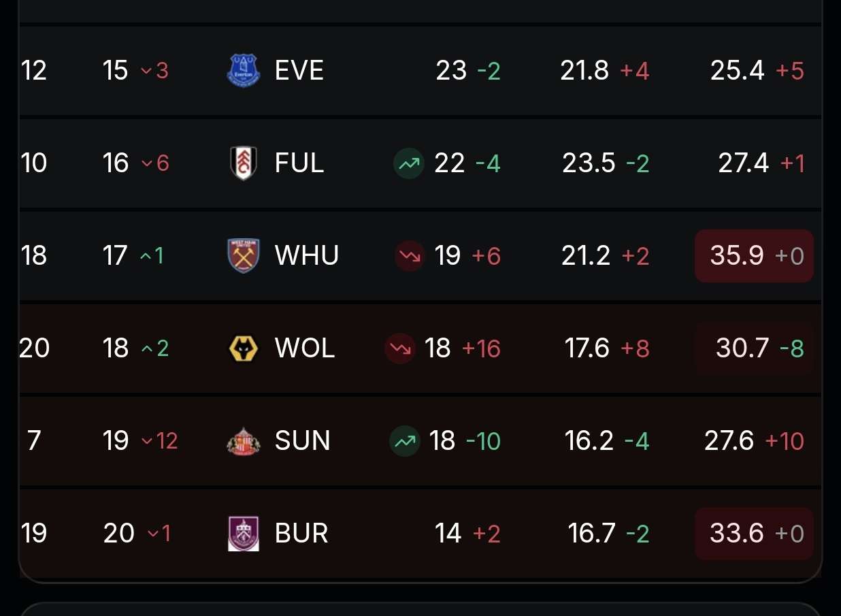
Task: Click the Burnley club crest
Action: 243,534
